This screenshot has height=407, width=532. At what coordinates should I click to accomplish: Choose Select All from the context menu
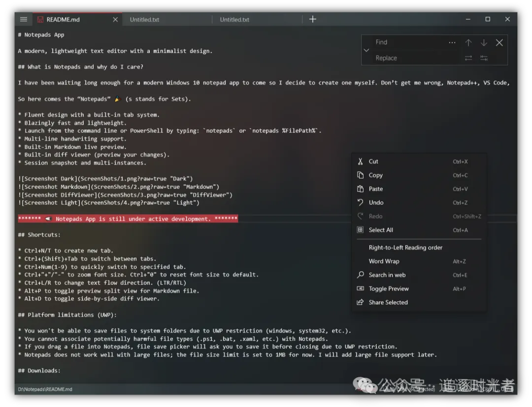(x=419, y=230)
